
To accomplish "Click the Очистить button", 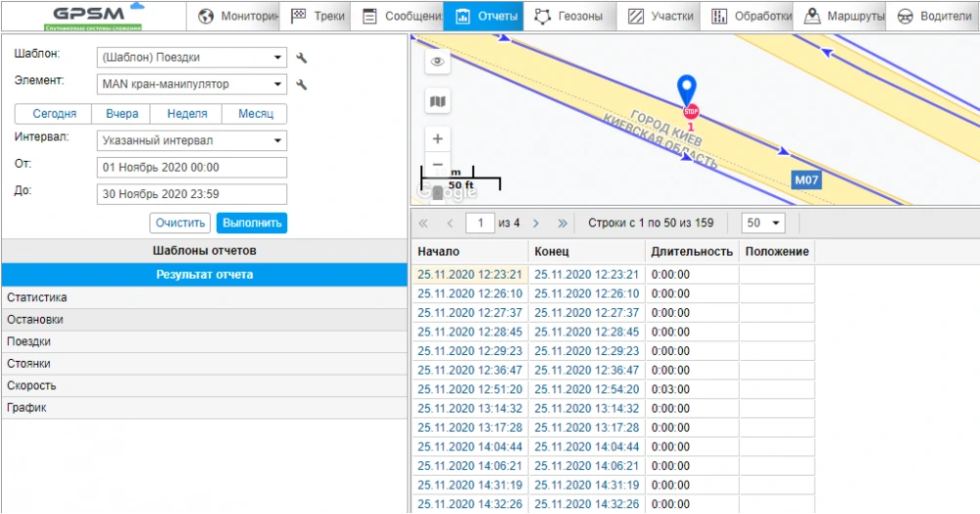I will tap(180, 223).
